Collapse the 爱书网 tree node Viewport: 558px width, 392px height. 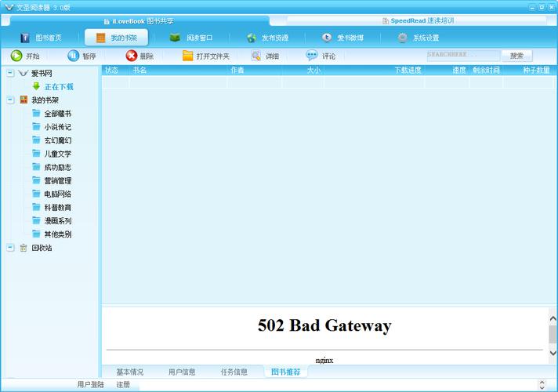10,73
